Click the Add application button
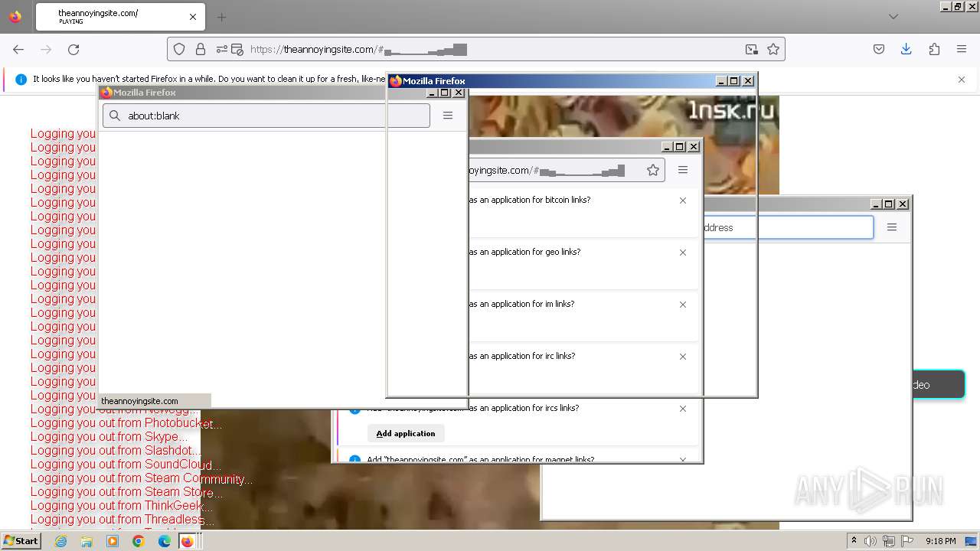 click(406, 433)
